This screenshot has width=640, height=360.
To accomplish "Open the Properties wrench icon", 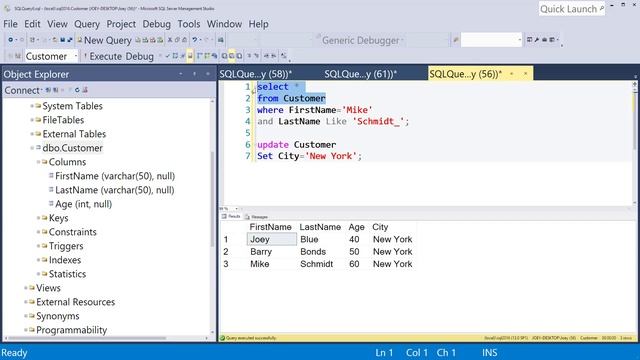I will [537, 40].
